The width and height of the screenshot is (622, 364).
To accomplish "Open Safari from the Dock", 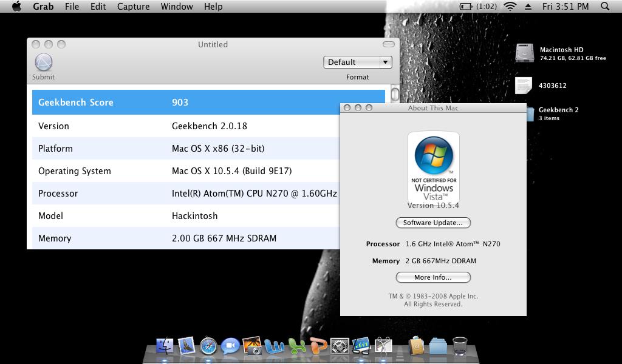I will (x=208, y=346).
